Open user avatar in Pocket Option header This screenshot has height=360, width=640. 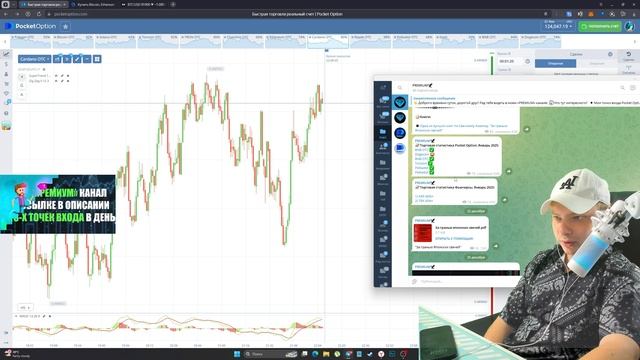tap(630, 26)
